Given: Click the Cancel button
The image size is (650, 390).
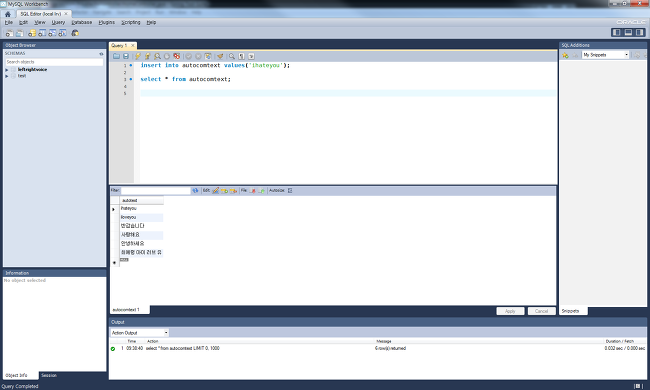Looking at the screenshot, I should click(x=541, y=311).
